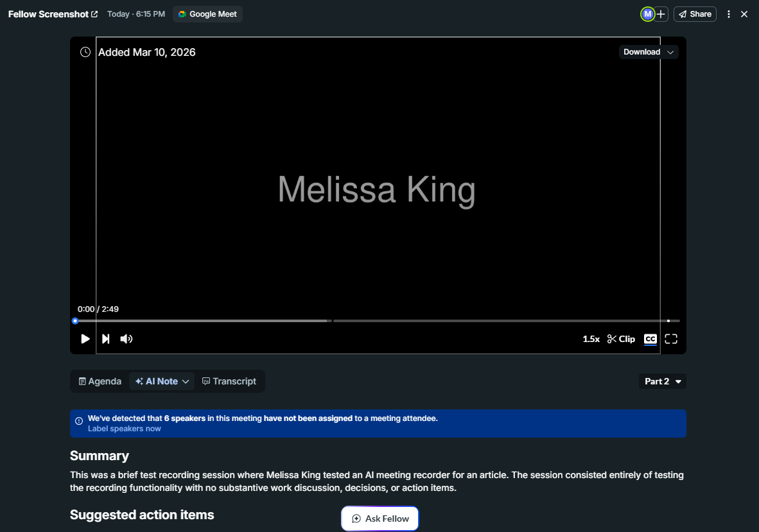This screenshot has width=759, height=532.
Task: Expand AI Note chevron options
Action: coord(186,382)
